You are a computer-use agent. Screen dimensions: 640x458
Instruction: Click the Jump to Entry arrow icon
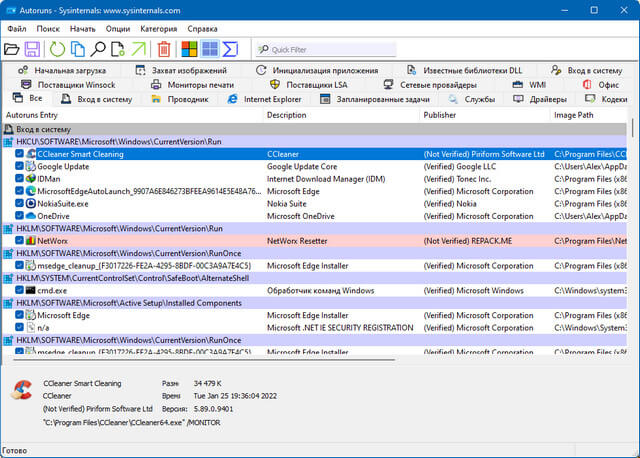(x=137, y=49)
